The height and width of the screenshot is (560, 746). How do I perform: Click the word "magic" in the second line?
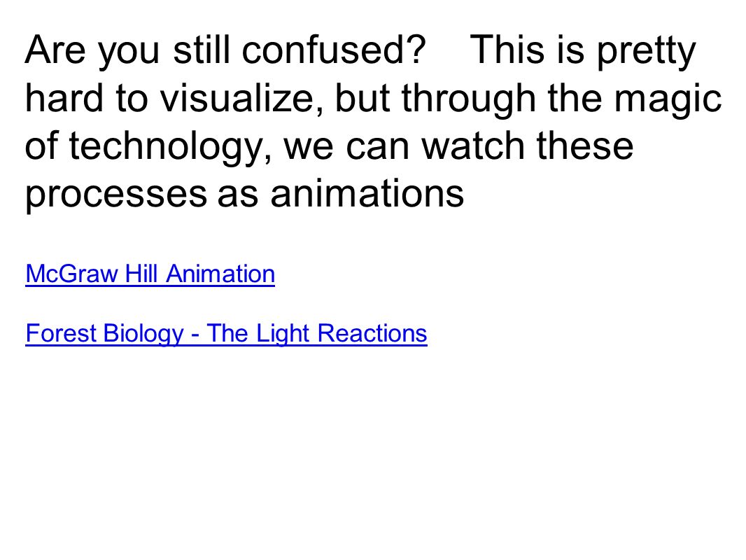point(668,100)
